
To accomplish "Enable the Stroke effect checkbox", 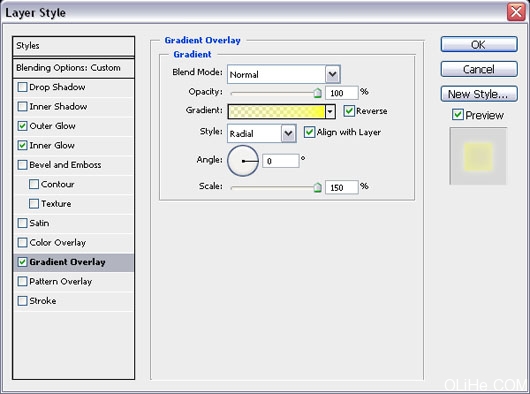I will pyautogui.click(x=22, y=301).
